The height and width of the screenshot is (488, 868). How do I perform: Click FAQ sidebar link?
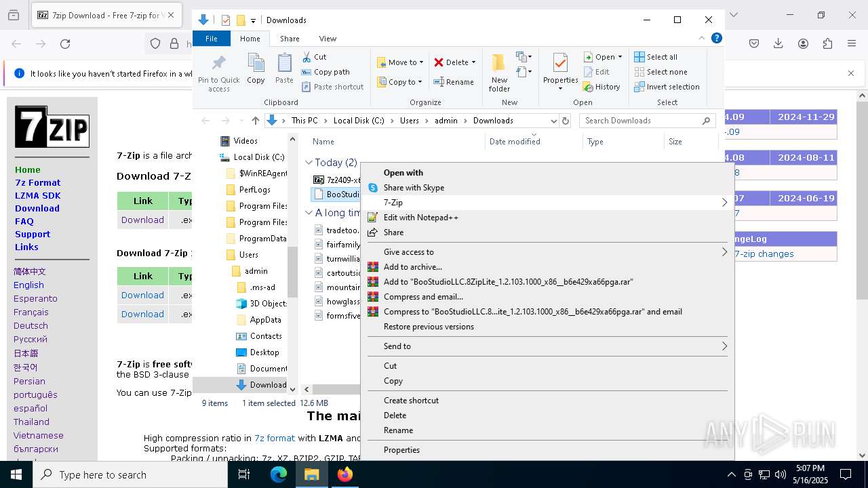[24, 221]
